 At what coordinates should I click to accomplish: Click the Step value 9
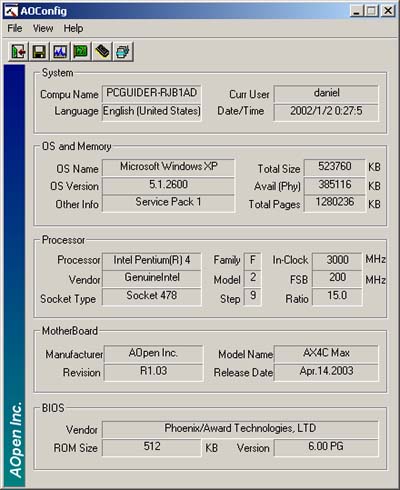253,297
